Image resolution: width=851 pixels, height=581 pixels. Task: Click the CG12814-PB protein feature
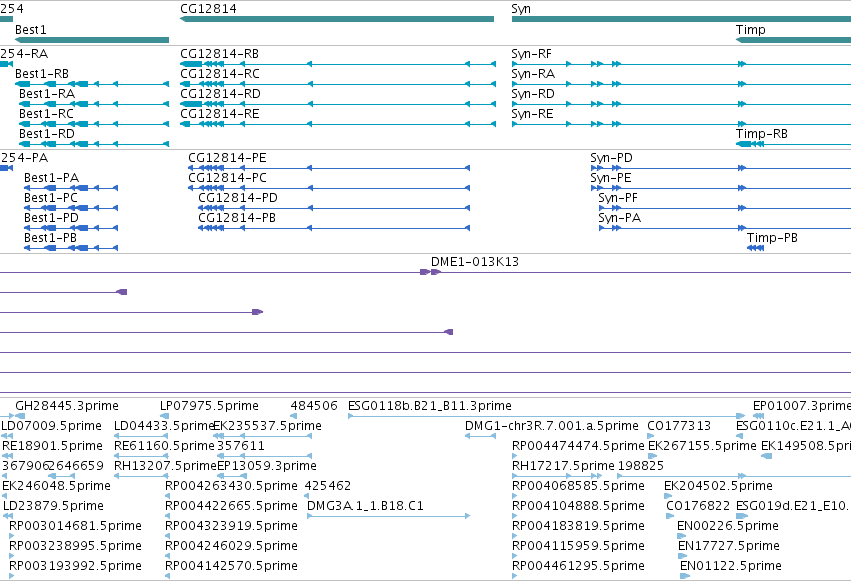point(334,228)
